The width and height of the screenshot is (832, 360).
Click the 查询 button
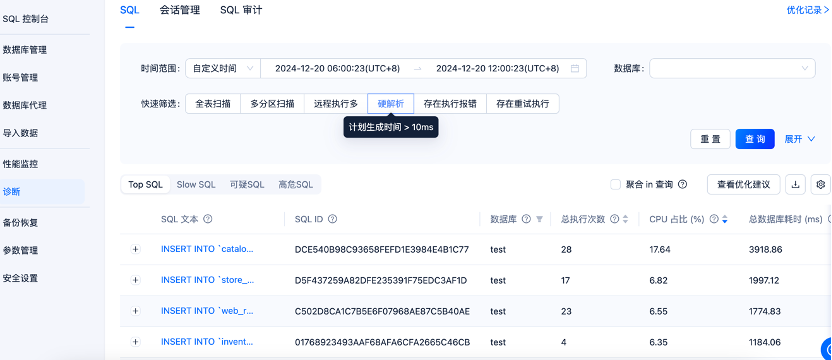[x=755, y=139]
